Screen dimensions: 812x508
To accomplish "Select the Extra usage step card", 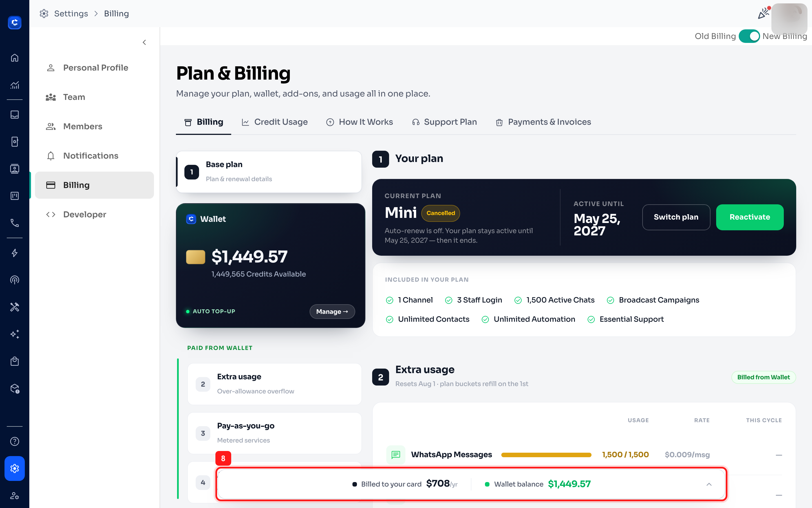I will (274, 384).
